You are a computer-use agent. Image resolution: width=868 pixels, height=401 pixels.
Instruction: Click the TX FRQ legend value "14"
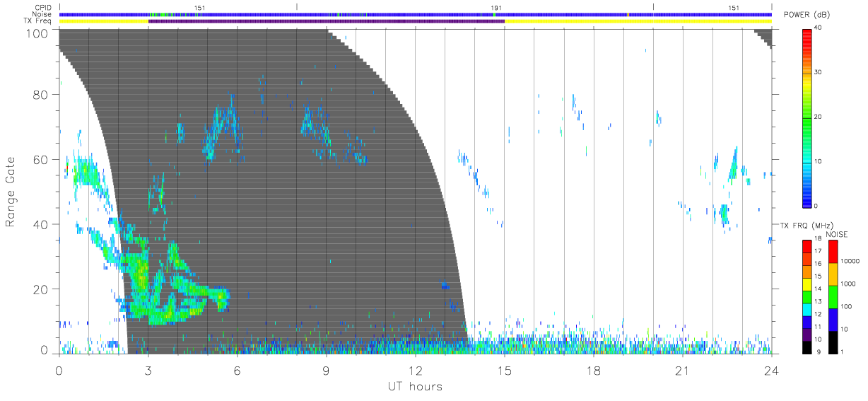point(818,289)
